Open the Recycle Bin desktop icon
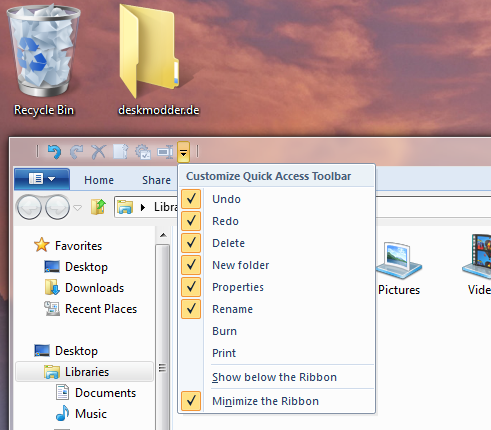The width and height of the screenshot is (491, 430). point(43,60)
